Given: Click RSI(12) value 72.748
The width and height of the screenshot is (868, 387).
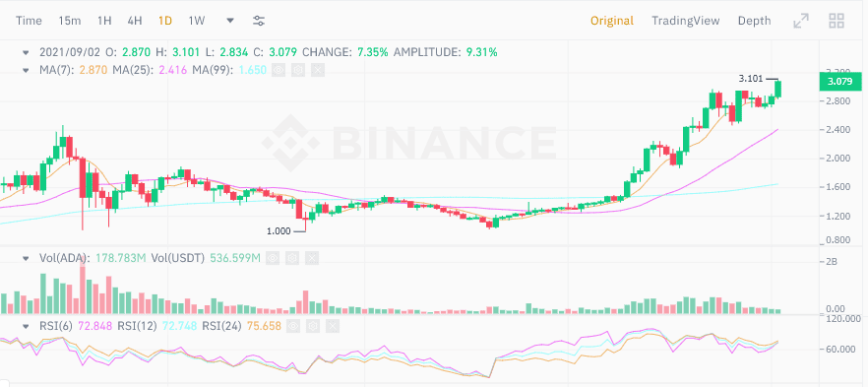Looking at the screenshot, I should 179,326.
